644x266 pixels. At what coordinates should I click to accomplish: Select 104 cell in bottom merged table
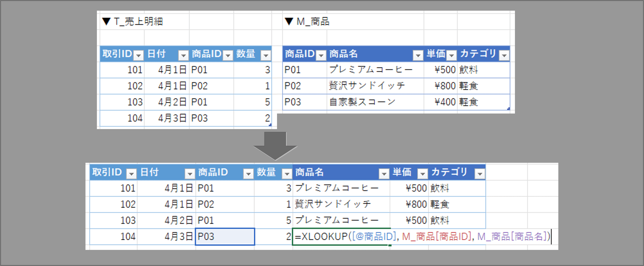click(114, 236)
